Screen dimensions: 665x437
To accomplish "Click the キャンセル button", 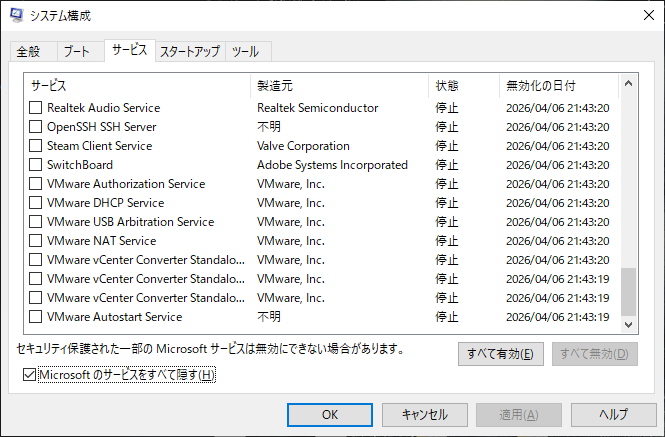I will [x=425, y=415].
